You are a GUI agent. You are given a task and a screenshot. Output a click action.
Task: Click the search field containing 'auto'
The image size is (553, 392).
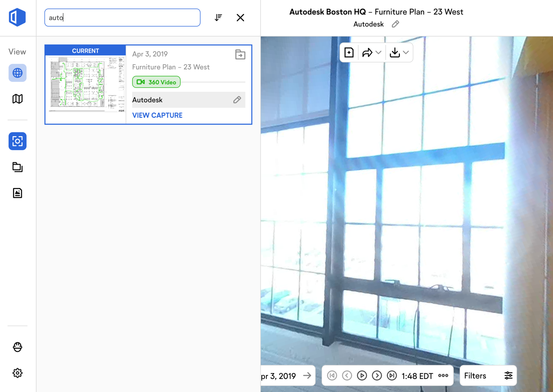pyautogui.click(x=122, y=17)
